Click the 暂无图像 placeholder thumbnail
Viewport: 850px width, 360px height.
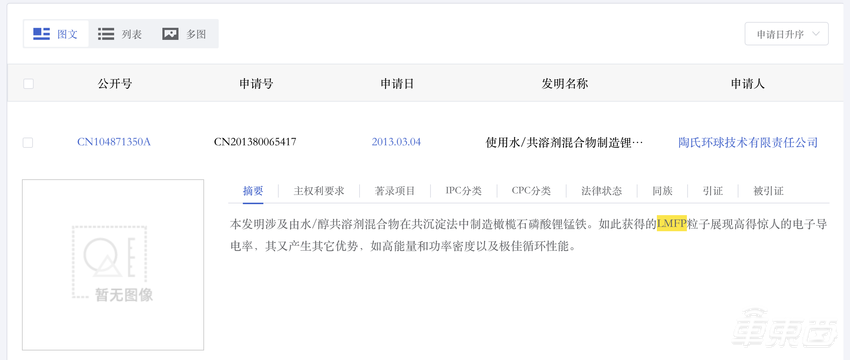(113, 265)
